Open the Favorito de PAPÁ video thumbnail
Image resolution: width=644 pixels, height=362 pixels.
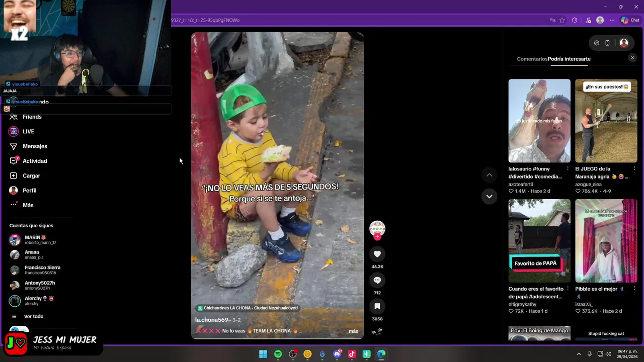click(x=539, y=241)
